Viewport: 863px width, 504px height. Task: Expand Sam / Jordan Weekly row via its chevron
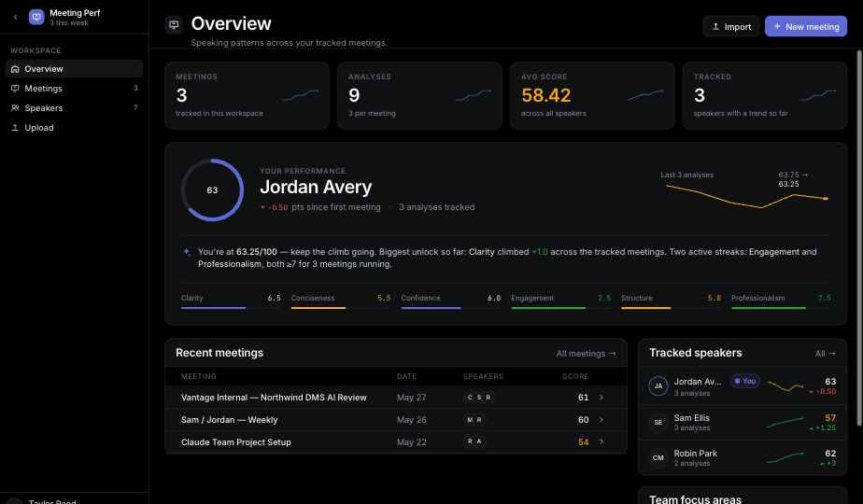601,420
